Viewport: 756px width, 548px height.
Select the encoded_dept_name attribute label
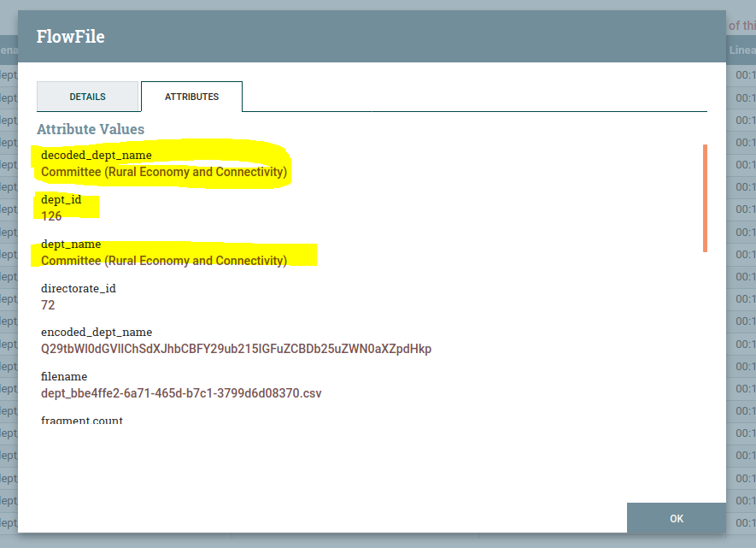pos(97,333)
